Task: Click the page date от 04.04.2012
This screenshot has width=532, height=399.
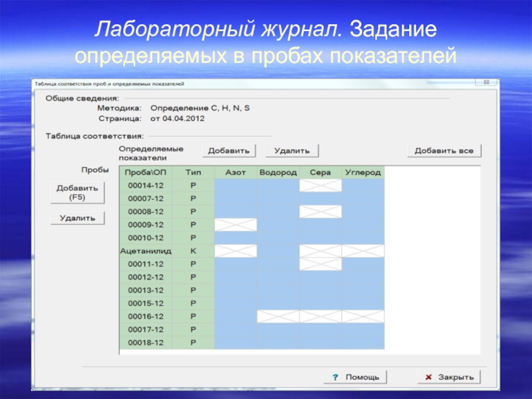Action: coord(178,119)
